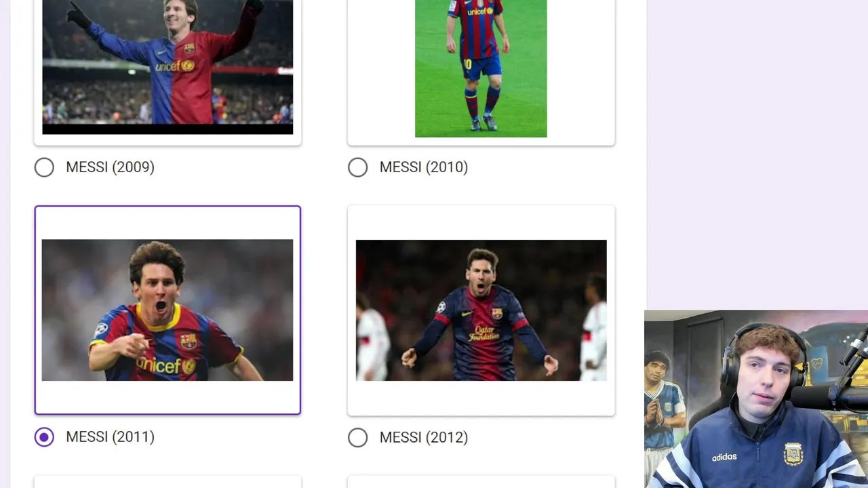868x488 pixels.
Task: Open the 2009 half-blue half-red jersey photo
Action: 167,66
